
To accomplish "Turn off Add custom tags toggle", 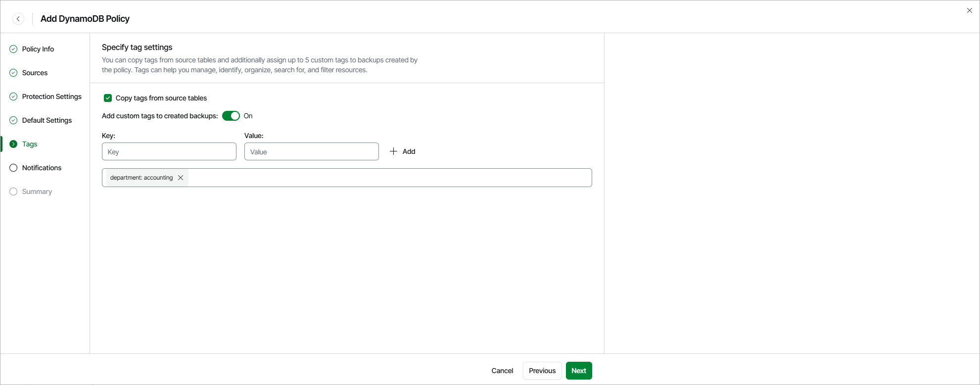I will click(x=231, y=116).
